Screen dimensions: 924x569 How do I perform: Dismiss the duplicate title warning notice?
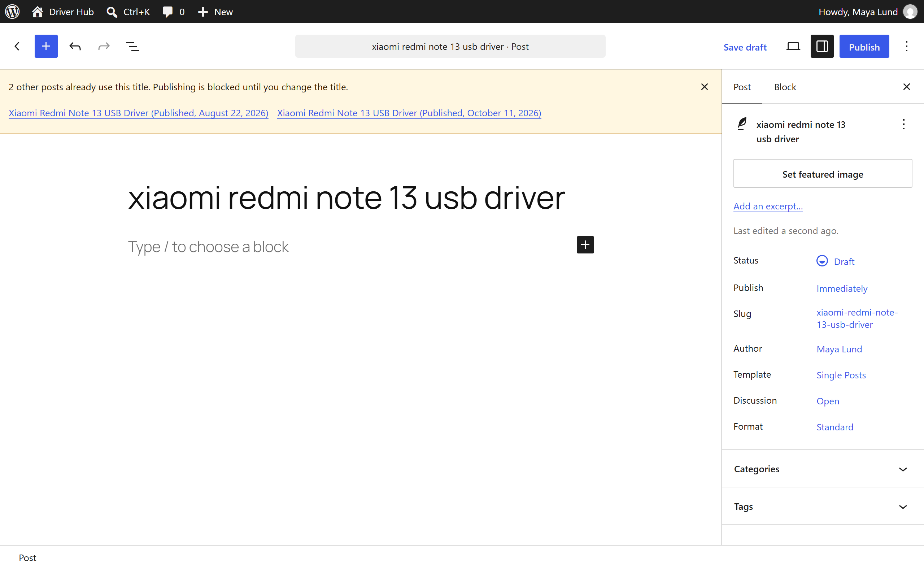coord(704,87)
